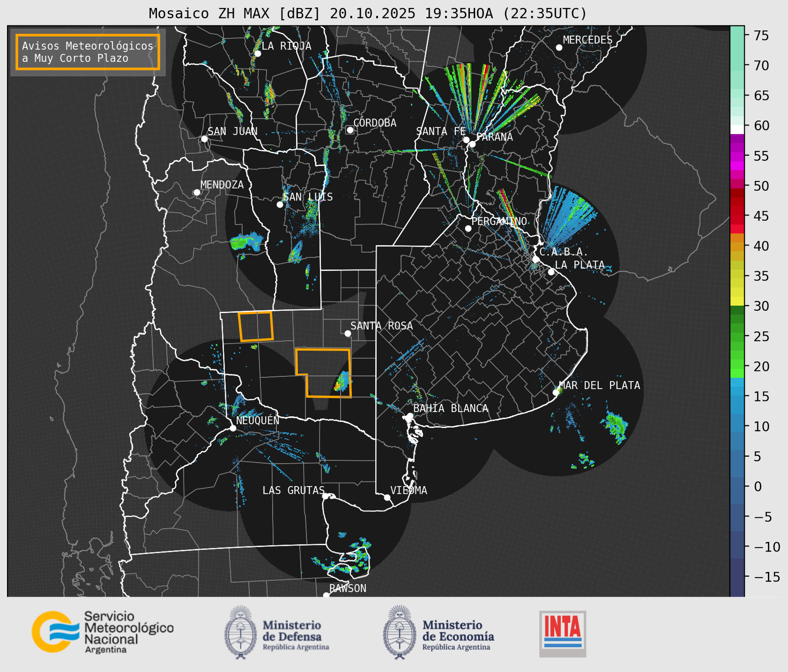This screenshot has height=672, width=788.
Task: Click the Mar del Plata city marker
Action: point(556,392)
